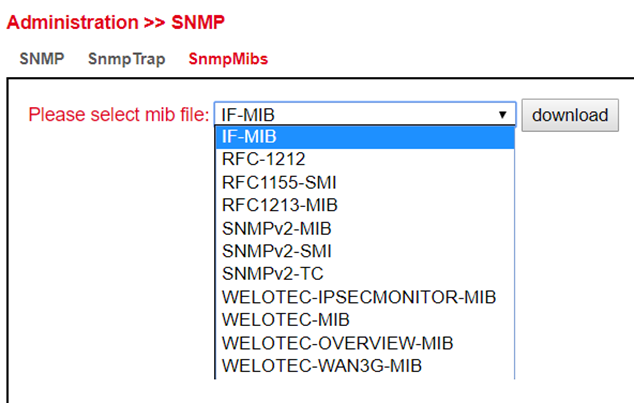The width and height of the screenshot is (634, 403).
Task: Click the mib file combo box field
Action: 354,114
